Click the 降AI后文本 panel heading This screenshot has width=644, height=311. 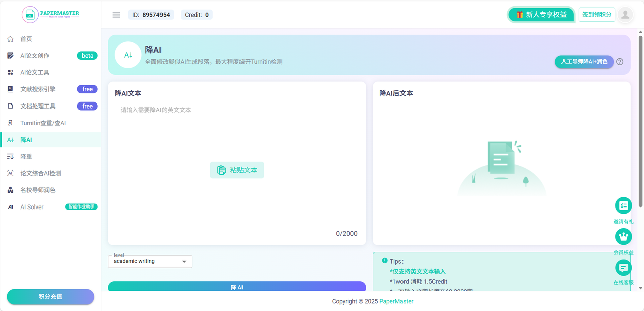click(x=396, y=93)
